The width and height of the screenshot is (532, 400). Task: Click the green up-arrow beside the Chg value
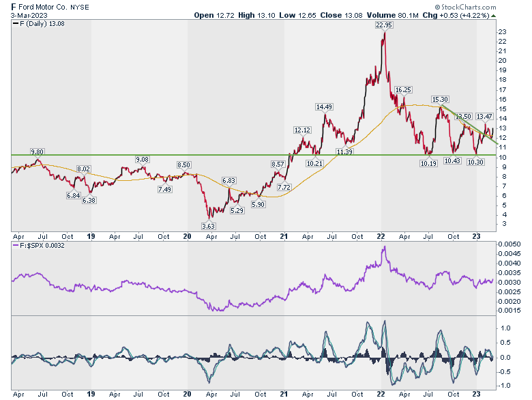click(x=493, y=16)
